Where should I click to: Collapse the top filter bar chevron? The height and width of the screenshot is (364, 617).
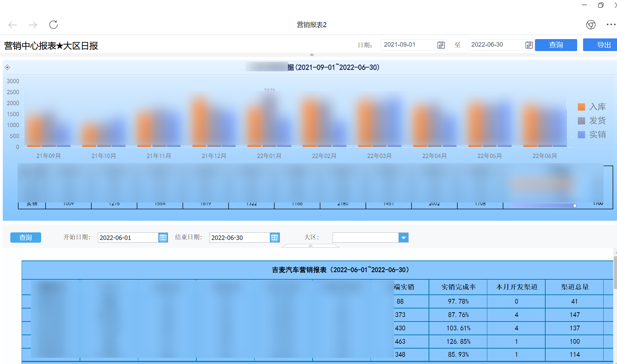coord(312,55)
